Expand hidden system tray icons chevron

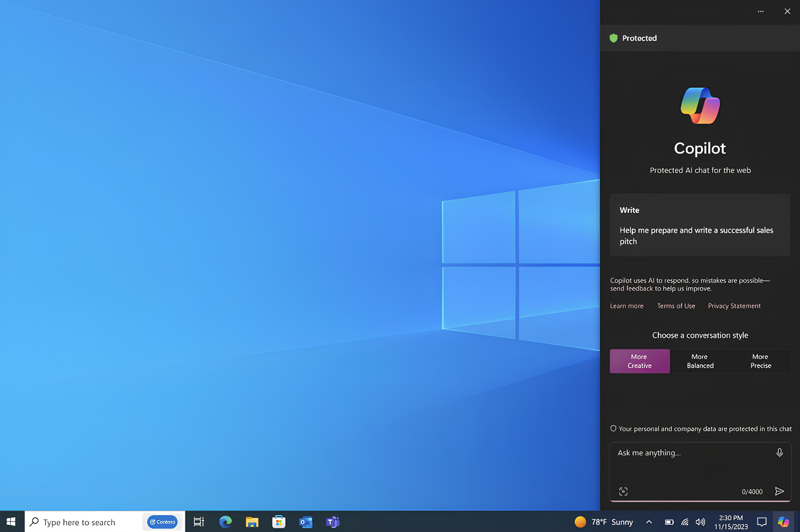[649, 522]
